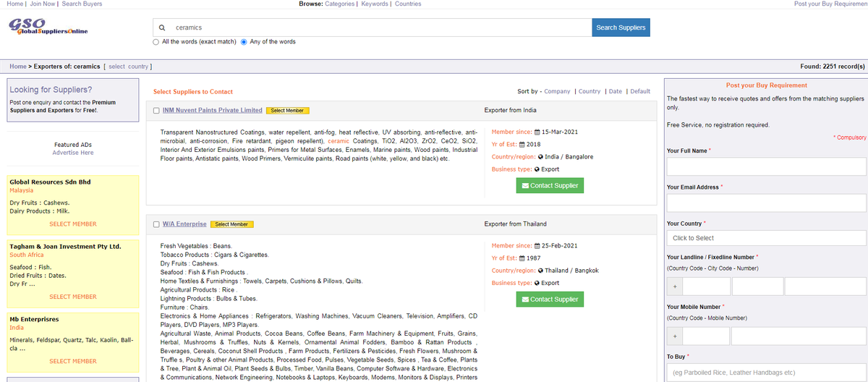
Task: Click the mobile number field
Action: pyautogui.click(x=799, y=336)
